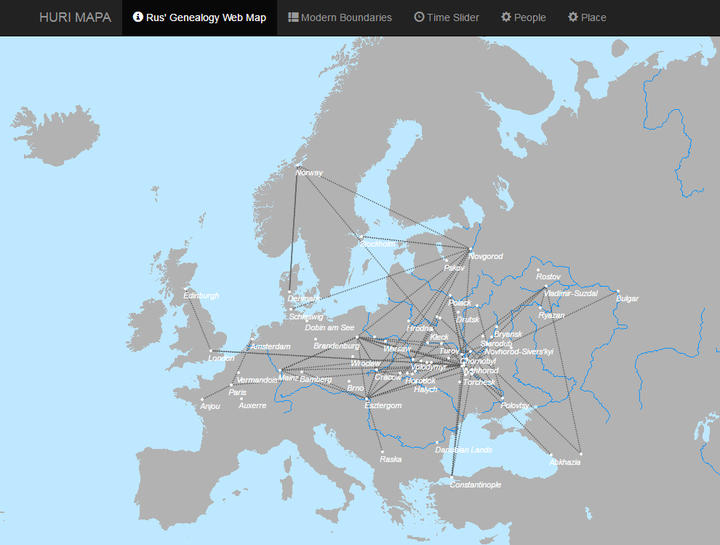Viewport: 720px width, 545px height.
Task: Select the Polovtsy map label
Action: coord(515,405)
